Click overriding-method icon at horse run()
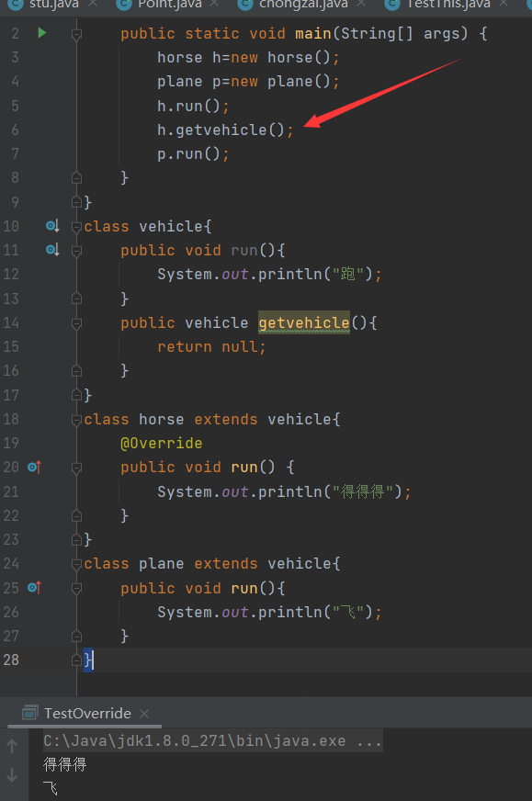Image resolution: width=532 pixels, height=801 pixels. [x=34, y=467]
